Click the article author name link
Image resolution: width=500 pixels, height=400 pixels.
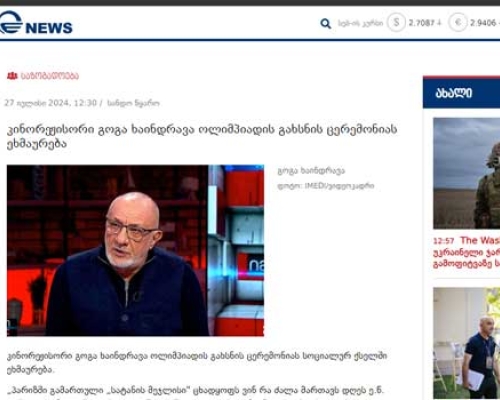(133, 103)
